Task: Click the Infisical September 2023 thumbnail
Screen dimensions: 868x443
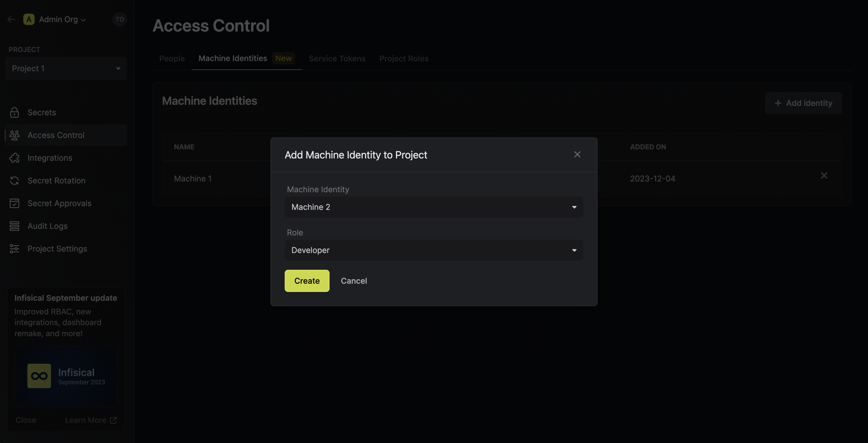Action: click(66, 376)
